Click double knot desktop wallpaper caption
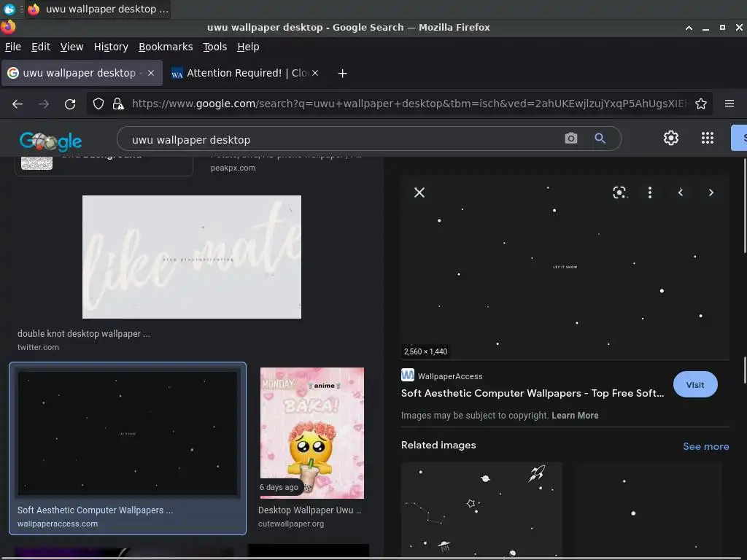This screenshot has width=747, height=560. (84, 333)
